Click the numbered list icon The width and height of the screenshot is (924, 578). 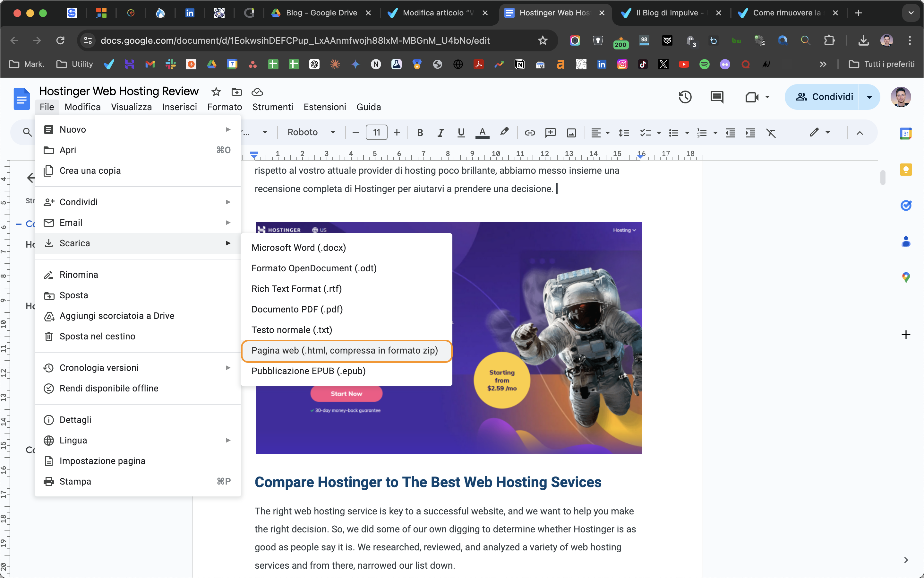(x=702, y=133)
